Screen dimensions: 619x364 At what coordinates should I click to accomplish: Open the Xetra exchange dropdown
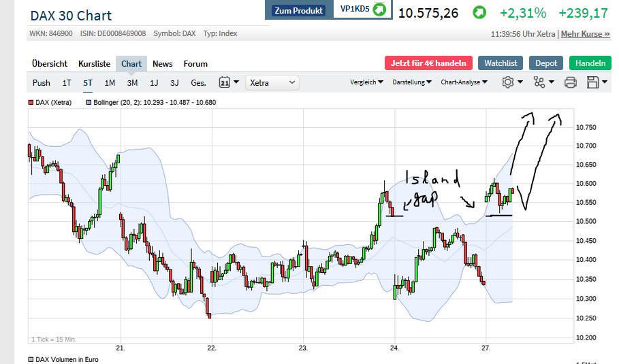pyautogui.click(x=272, y=82)
